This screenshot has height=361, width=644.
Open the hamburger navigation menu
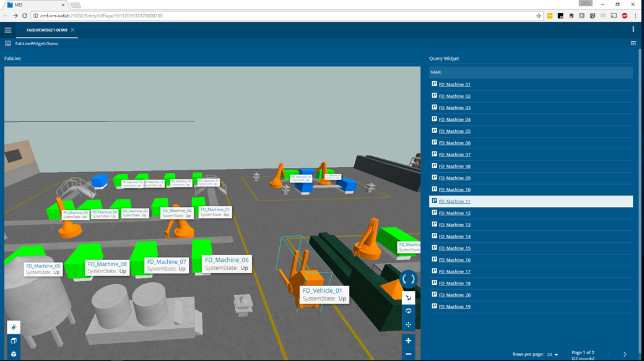click(8, 30)
